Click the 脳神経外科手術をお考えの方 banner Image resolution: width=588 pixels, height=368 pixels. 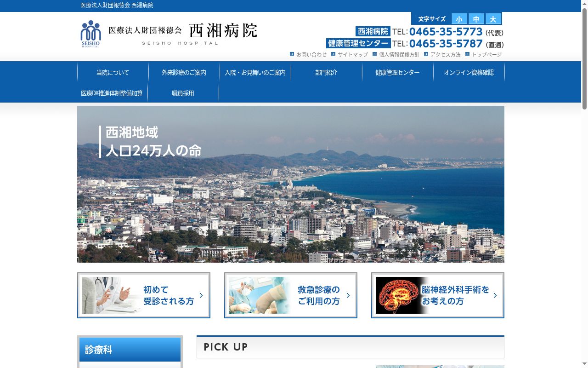[438, 295]
